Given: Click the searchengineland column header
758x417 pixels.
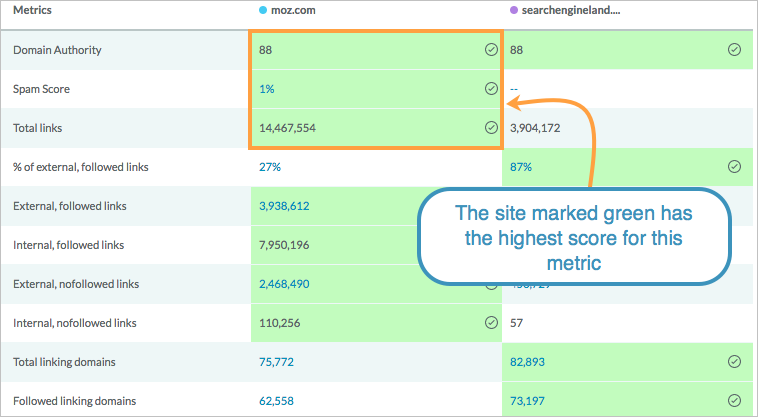Looking at the screenshot, I should 571,10.
